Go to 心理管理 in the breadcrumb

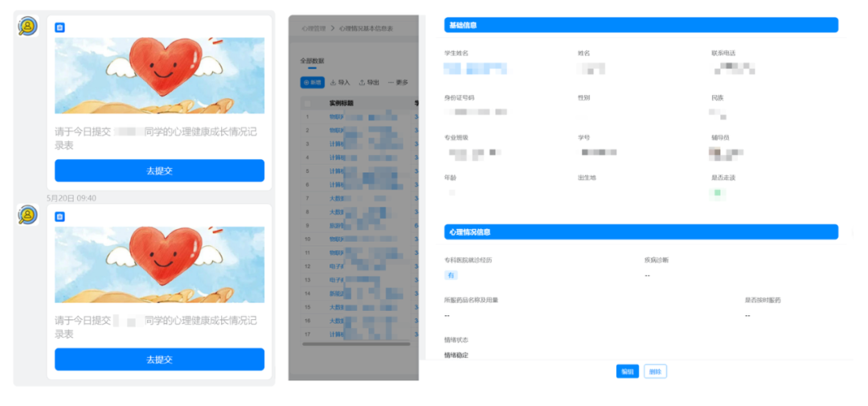coord(313,27)
